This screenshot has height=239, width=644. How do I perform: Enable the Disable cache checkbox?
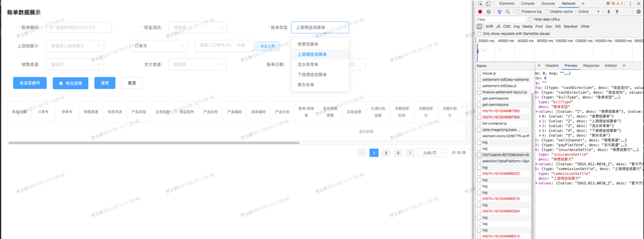(547, 12)
